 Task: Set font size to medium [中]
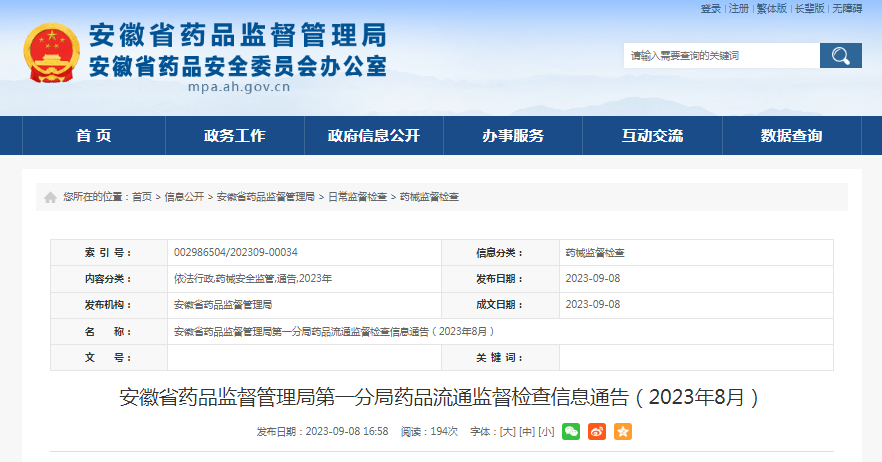tap(527, 432)
